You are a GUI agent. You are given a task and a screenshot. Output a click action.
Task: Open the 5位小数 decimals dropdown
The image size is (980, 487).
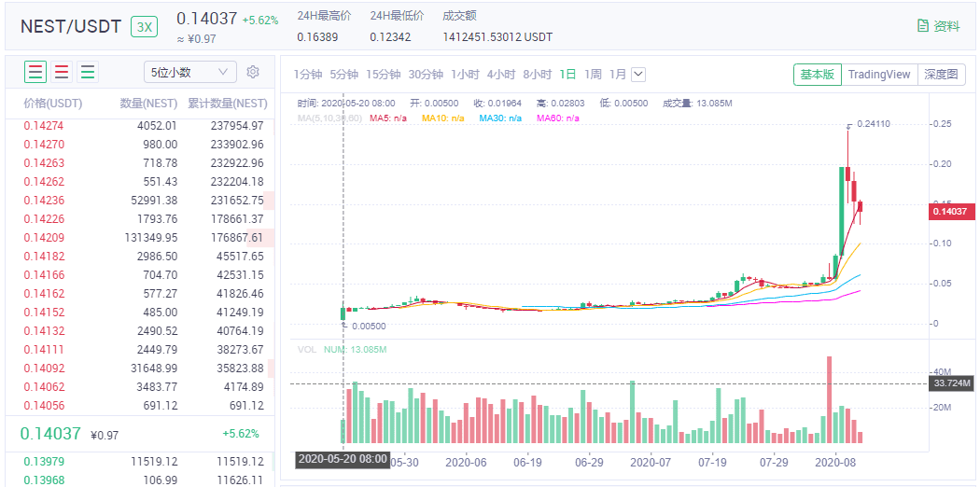click(x=190, y=72)
